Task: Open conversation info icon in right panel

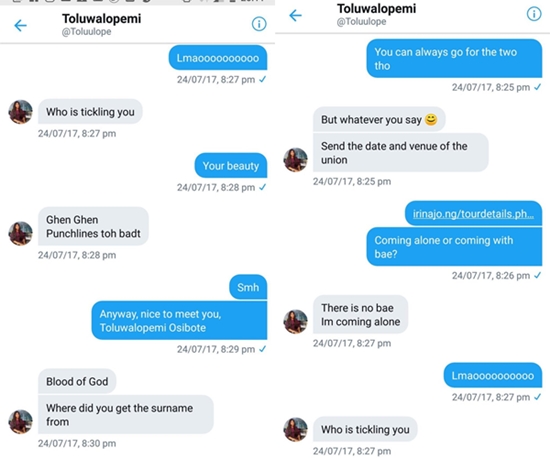Action: pyautogui.click(x=534, y=14)
